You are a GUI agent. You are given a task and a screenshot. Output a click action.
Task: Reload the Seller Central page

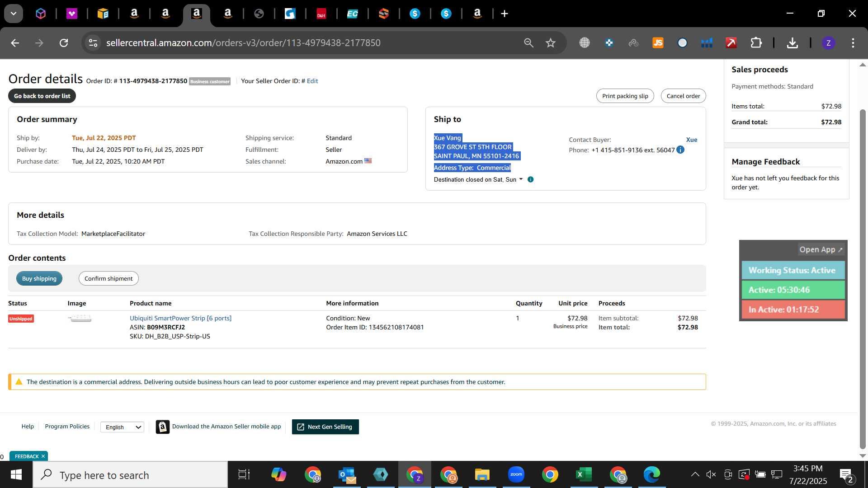[x=64, y=43]
